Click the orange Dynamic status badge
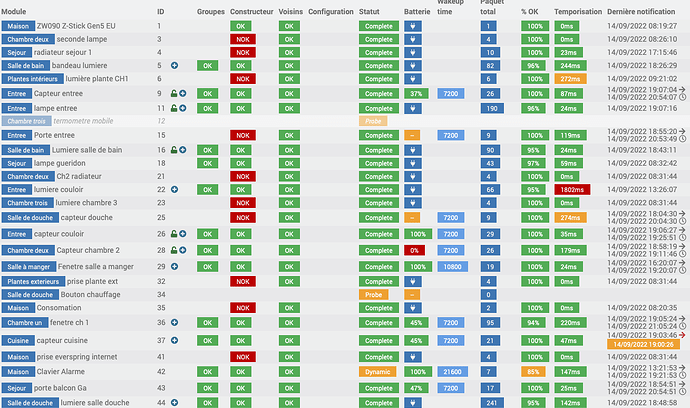Viewport: 690px width, 408px height. click(378, 371)
